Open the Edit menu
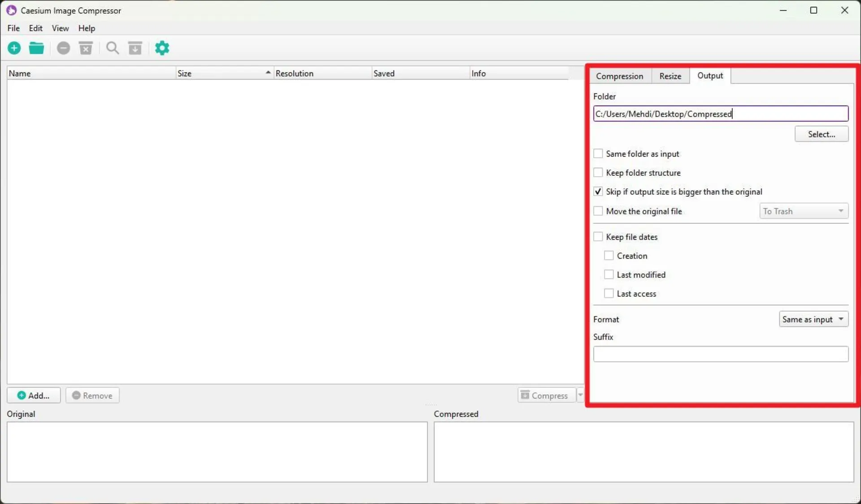Screen dimensions: 861x504 35,28
